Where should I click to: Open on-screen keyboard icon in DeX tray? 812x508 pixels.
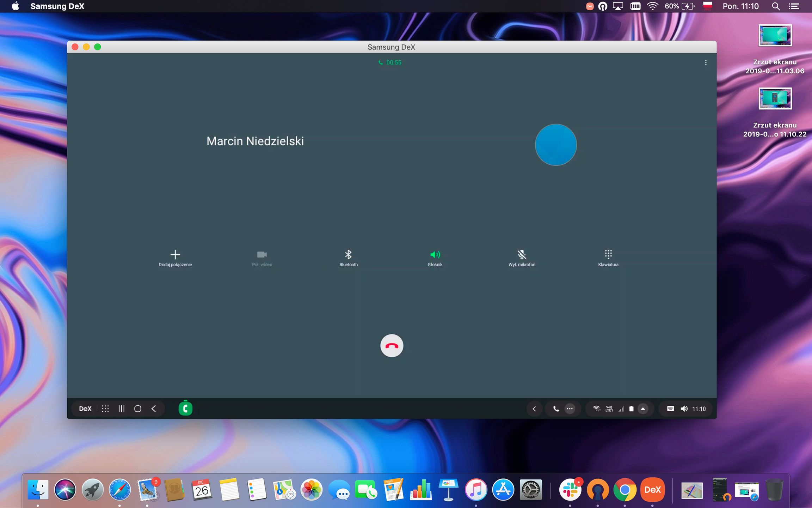[670, 409]
